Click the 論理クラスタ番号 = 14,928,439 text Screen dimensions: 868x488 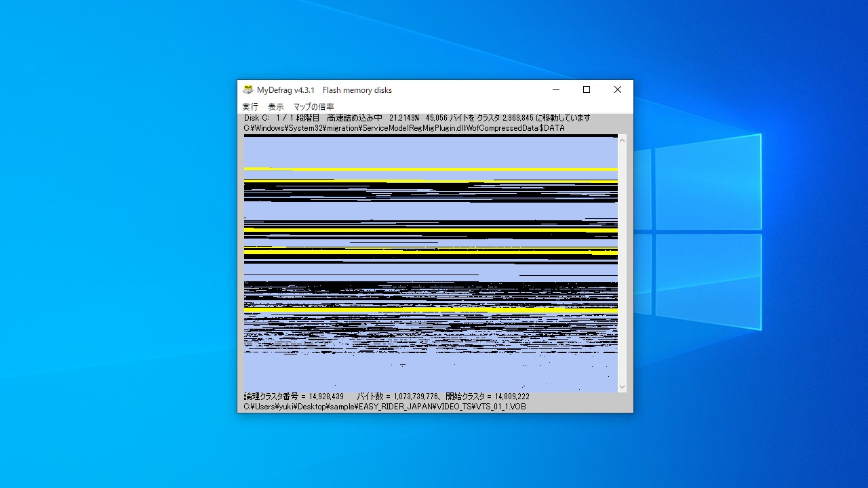[294, 396]
